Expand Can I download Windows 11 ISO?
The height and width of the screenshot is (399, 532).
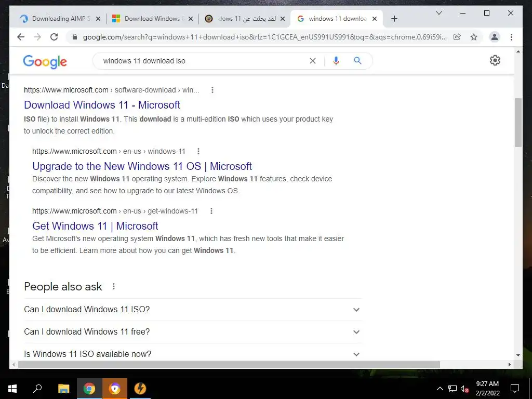click(x=193, y=310)
